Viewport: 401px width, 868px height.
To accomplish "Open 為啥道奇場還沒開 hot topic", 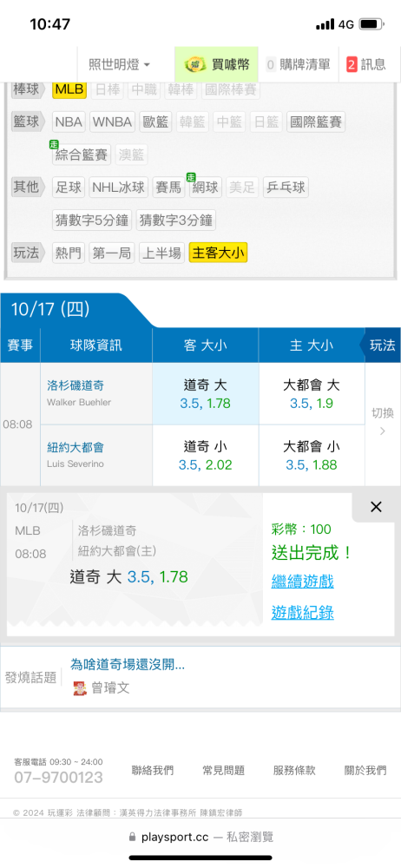I will [128, 664].
